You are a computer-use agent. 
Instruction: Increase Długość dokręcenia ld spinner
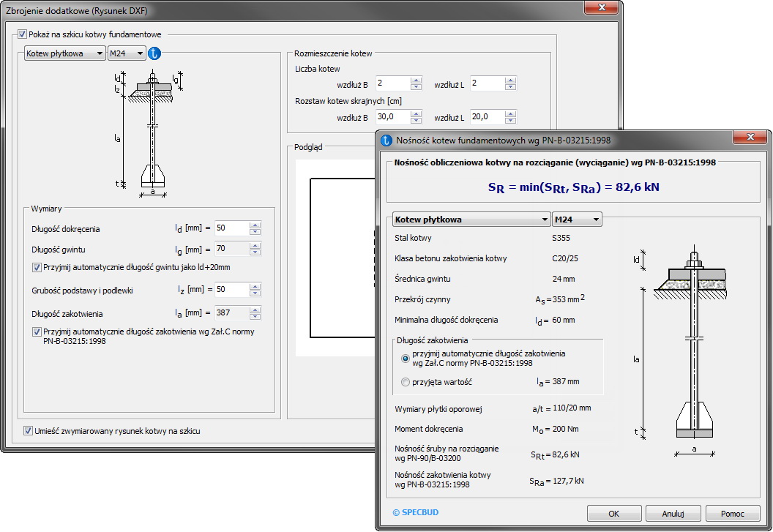255,225
